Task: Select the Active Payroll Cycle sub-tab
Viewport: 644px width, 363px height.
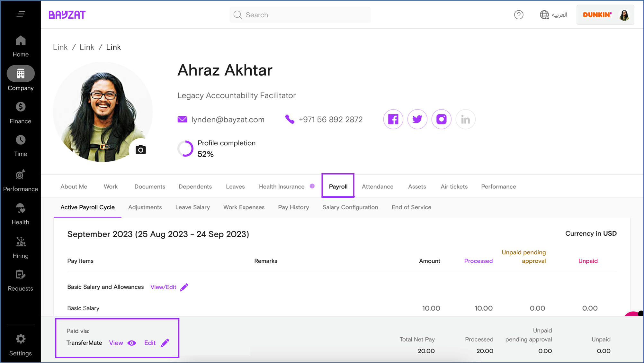Action: (87, 207)
